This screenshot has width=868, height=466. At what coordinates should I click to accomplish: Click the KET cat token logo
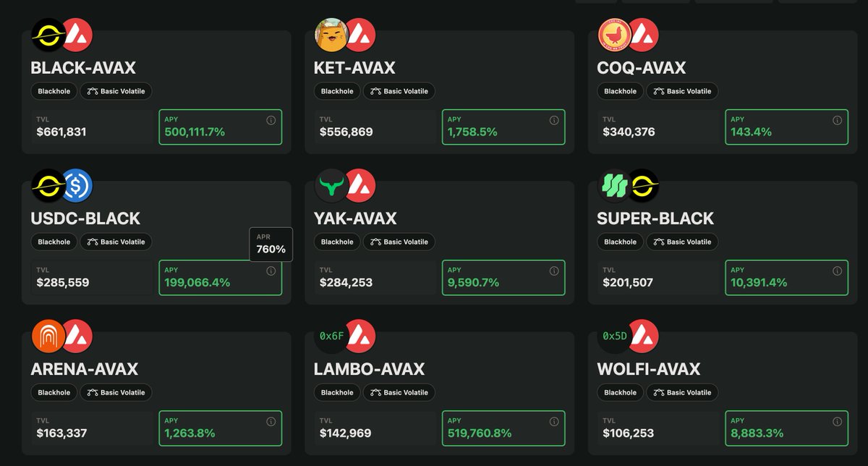332,35
